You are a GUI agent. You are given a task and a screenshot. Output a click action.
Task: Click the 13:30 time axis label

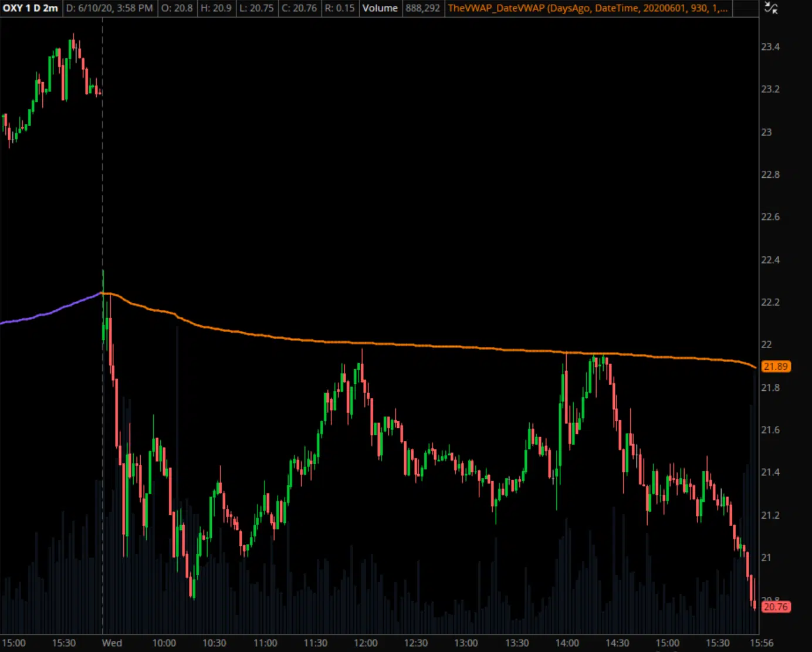(x=517, y=643)
